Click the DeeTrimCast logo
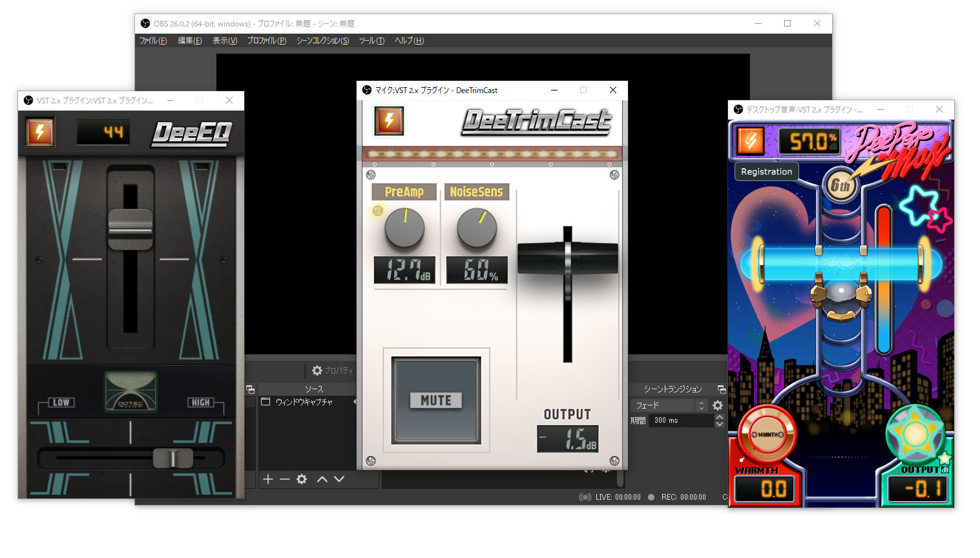This screenshot has height=558, width=980. click(536, 122)
